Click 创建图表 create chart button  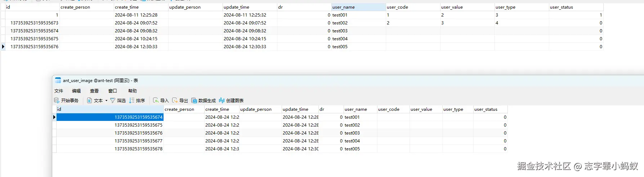[231, 101]
